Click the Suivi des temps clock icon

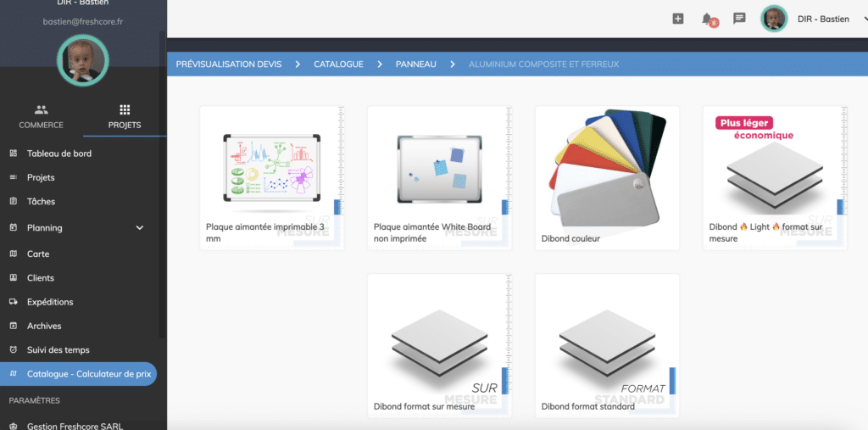point(13,349)
